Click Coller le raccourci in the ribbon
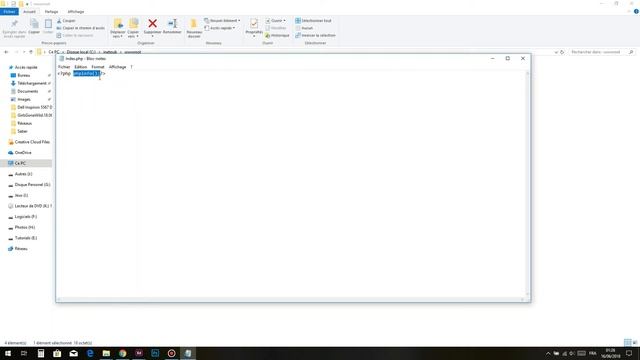The width and height of the screenshot is (640, 360). pos(75,36)
